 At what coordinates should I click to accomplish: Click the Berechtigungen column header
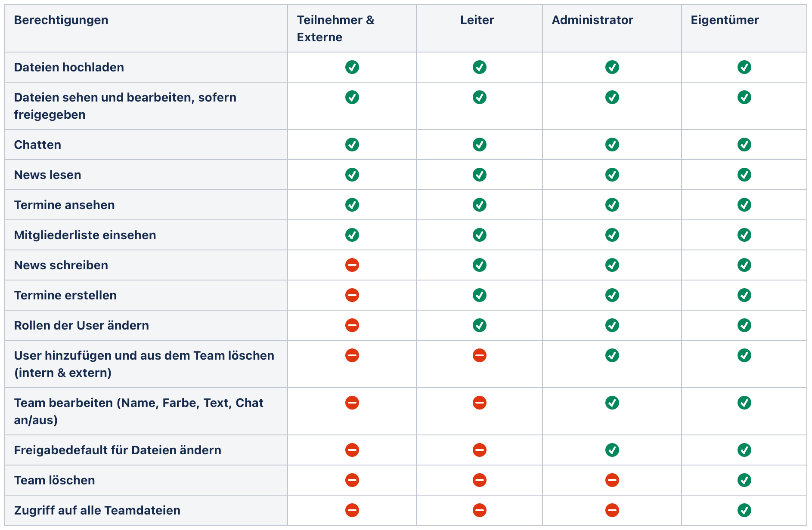pos(61,20)
